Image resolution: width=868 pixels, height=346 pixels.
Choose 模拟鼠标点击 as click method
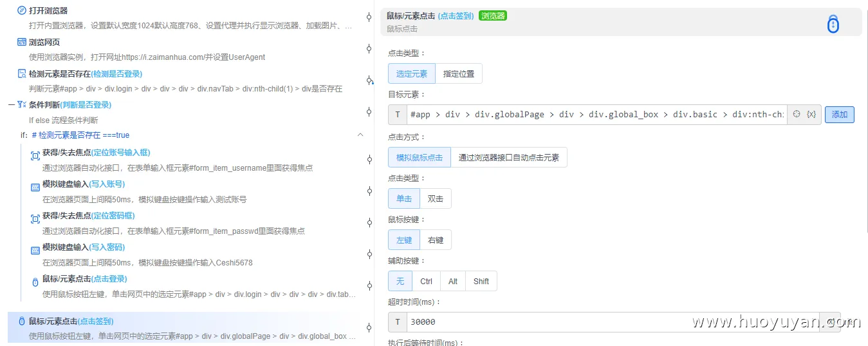point(420,157)
